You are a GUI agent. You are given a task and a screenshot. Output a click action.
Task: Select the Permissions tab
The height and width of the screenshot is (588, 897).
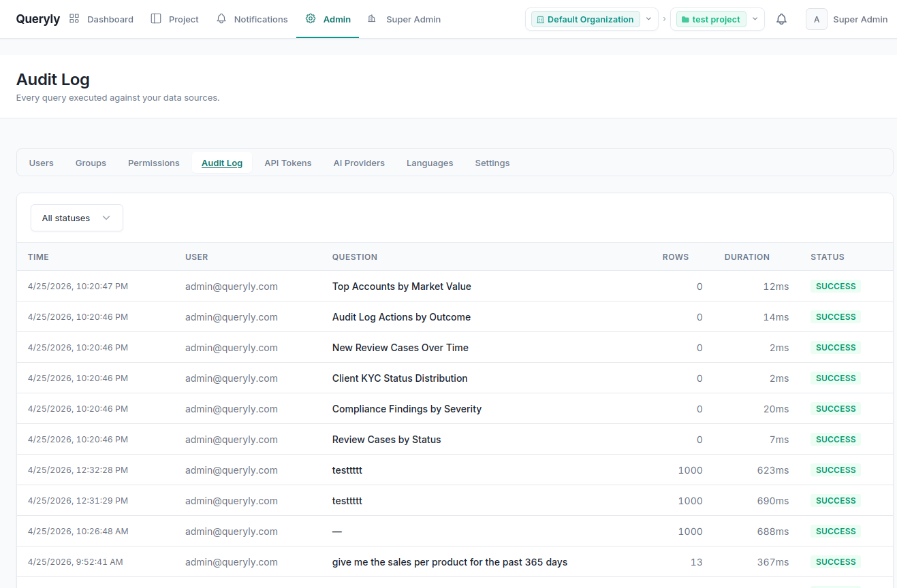(153, 163)
